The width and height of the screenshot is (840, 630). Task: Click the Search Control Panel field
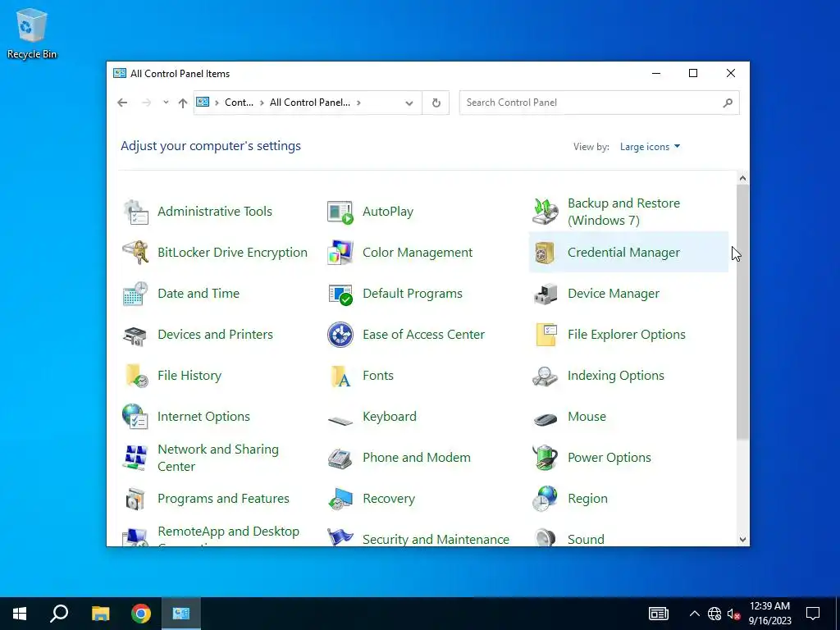point(599,103)
